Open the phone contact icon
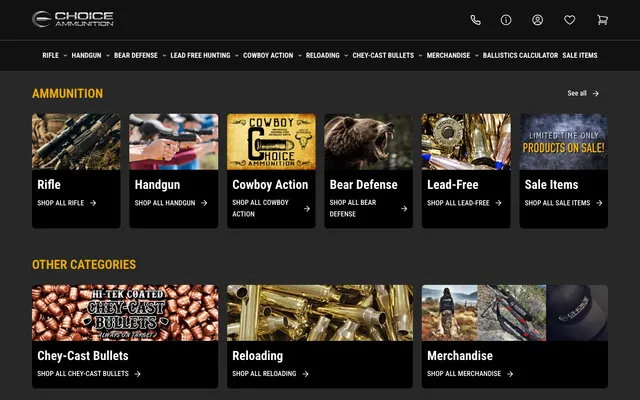 476,20
